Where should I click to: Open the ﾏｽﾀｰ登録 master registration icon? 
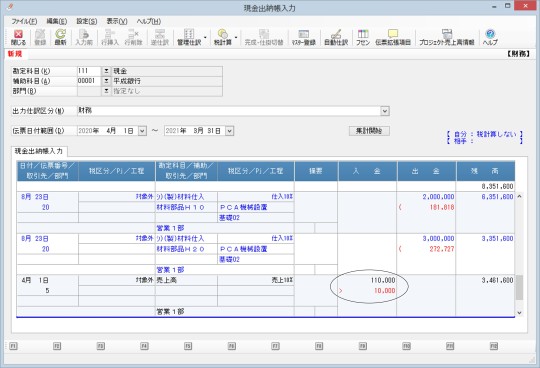(x=303, y=37)
